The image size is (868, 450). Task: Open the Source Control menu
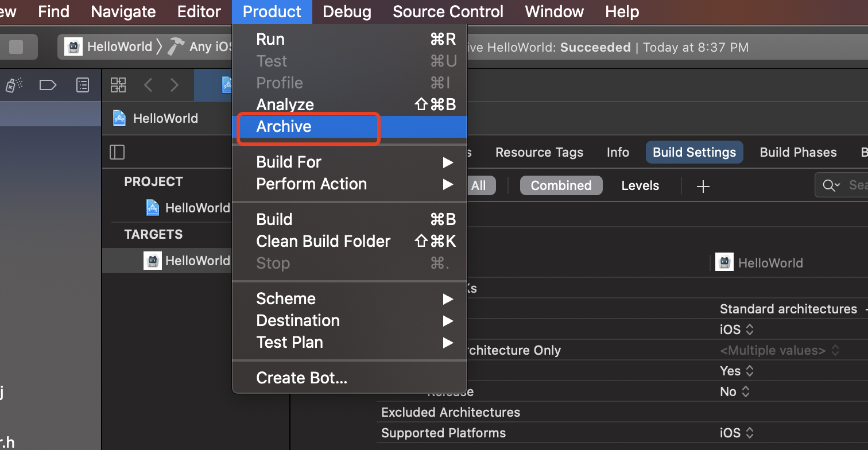tap(448, 11)
